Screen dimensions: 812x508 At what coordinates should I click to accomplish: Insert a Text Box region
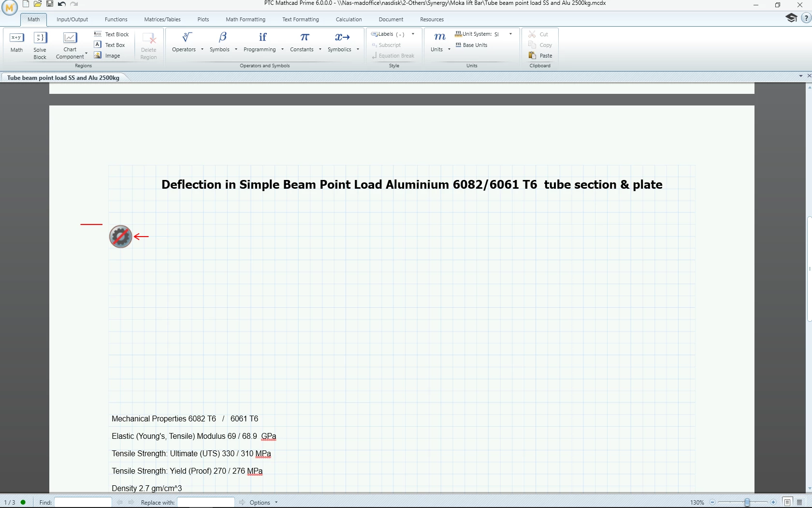(x=110, y=45)
